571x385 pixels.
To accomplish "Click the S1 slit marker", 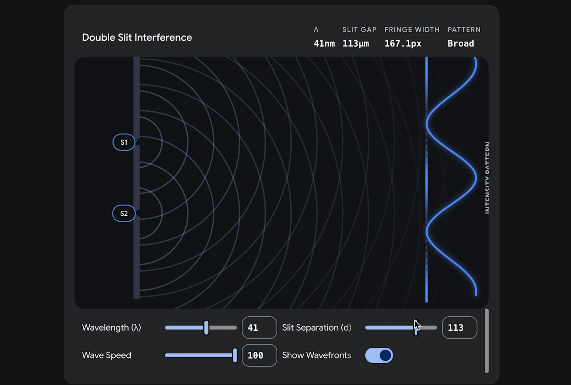I will coord(124,142).
